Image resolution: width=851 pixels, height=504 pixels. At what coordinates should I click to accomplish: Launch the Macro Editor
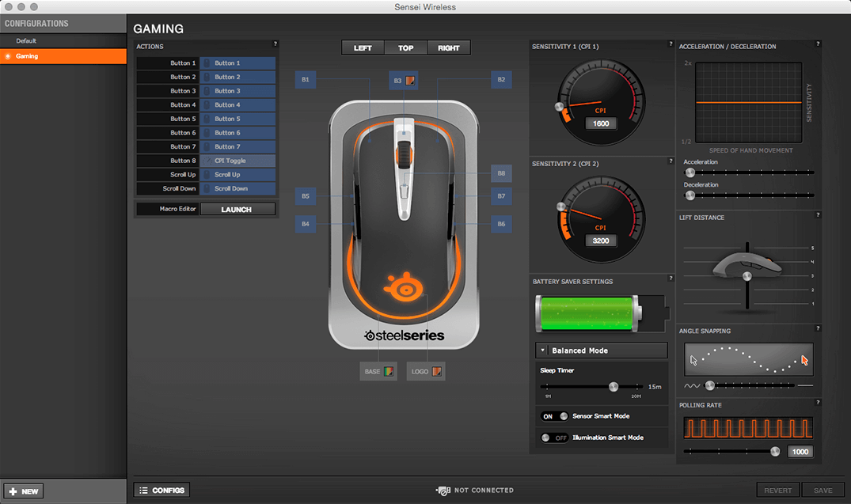[x=237, y=210]
